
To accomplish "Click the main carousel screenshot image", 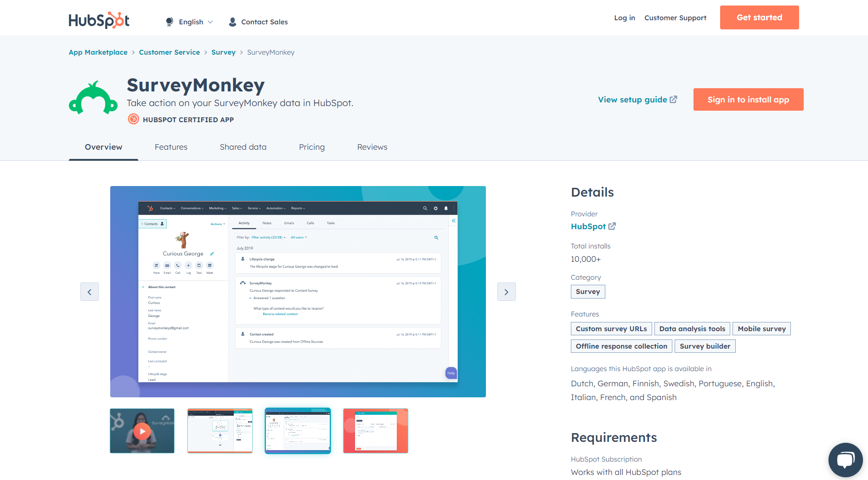I will click(x=298, y=292).
